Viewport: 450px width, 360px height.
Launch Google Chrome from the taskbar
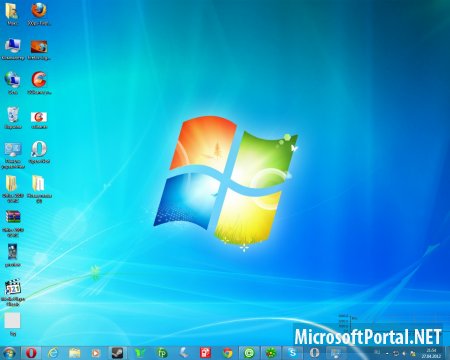tap(227, 353)
